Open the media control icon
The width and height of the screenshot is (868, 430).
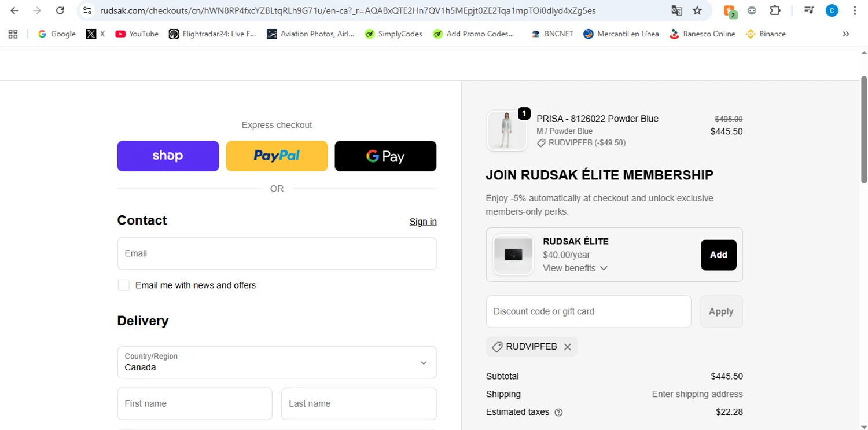click(x=809, y=10)
